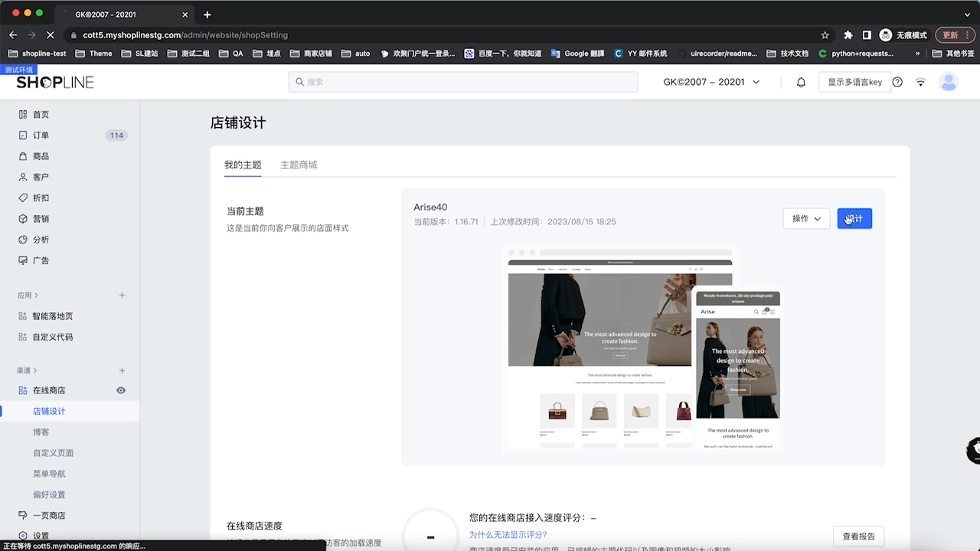Toggle visibility of 在线商店 with the eye icon
The image size is (980, 551).
[120, 390]
